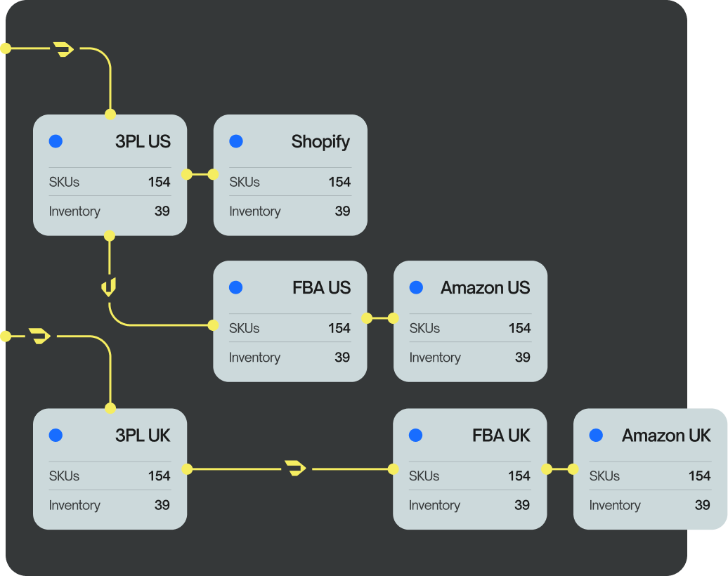This screenshot has width=728, height=576.
Task: Select the Shopify node card
Action: (290, 176)
